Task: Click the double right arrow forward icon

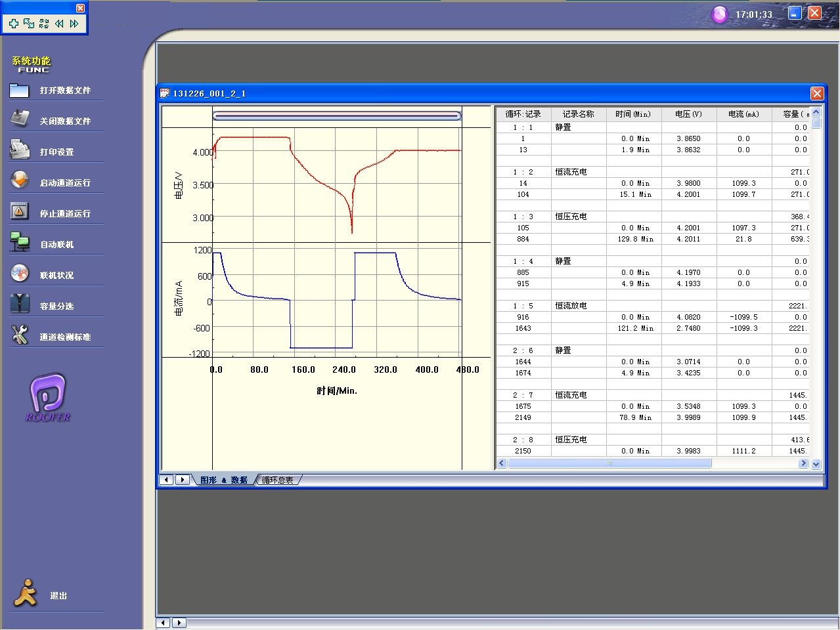Action: pos(74,24)
